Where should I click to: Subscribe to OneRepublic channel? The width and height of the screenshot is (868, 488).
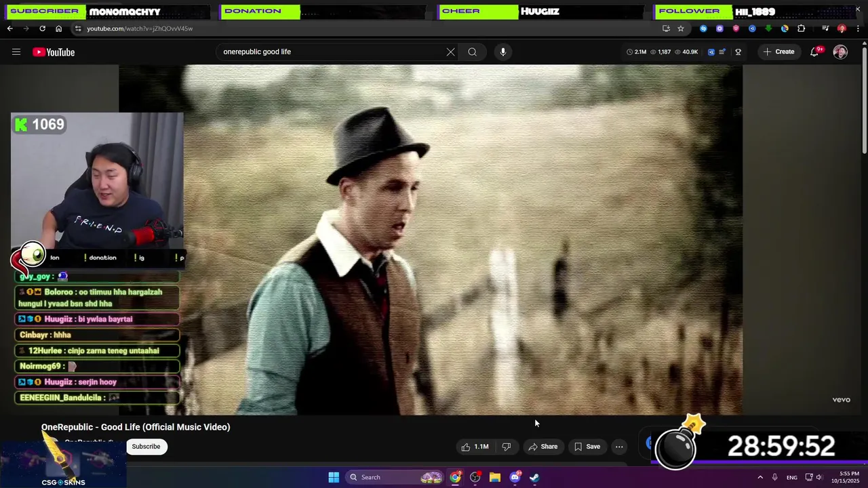pyautogui.click(x=146, y=447)
